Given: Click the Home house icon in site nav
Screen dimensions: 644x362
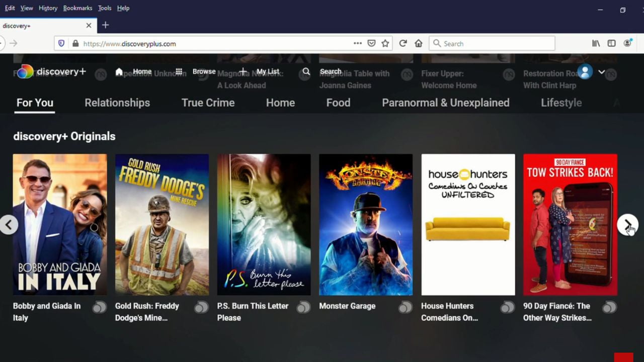Looking at the screenshot, I should 119,71.
